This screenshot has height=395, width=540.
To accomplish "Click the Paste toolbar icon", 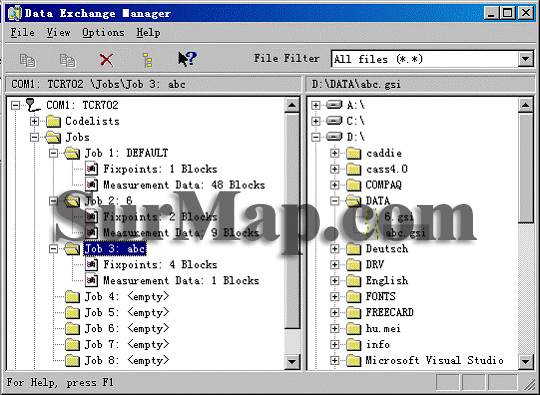I will (68, 60).
